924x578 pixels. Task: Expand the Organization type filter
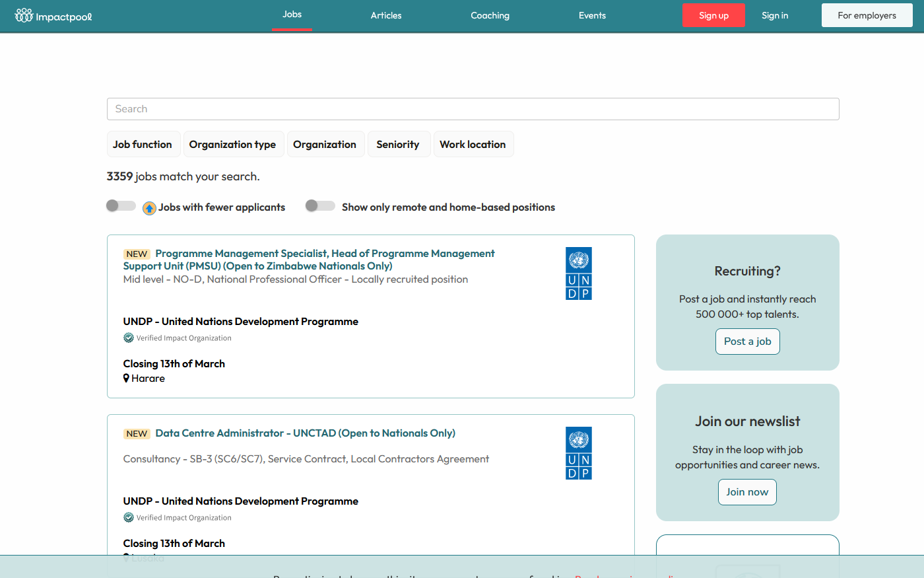[233, 144]
